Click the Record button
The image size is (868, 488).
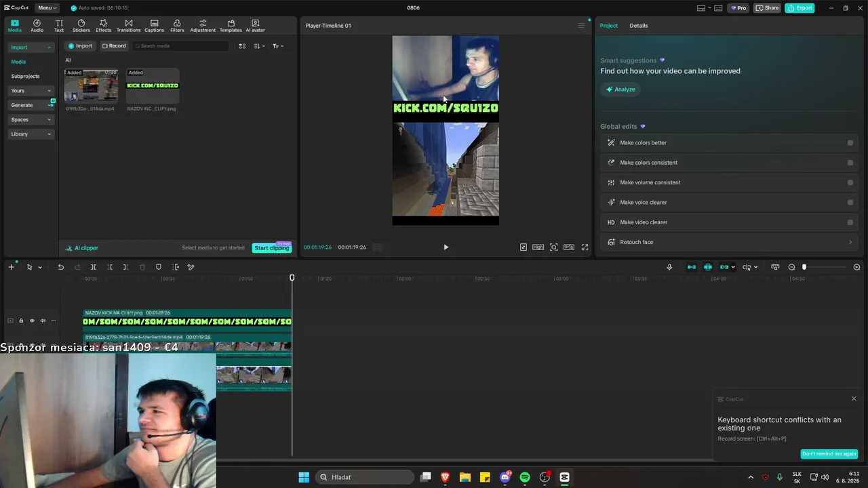click(114, 46)
